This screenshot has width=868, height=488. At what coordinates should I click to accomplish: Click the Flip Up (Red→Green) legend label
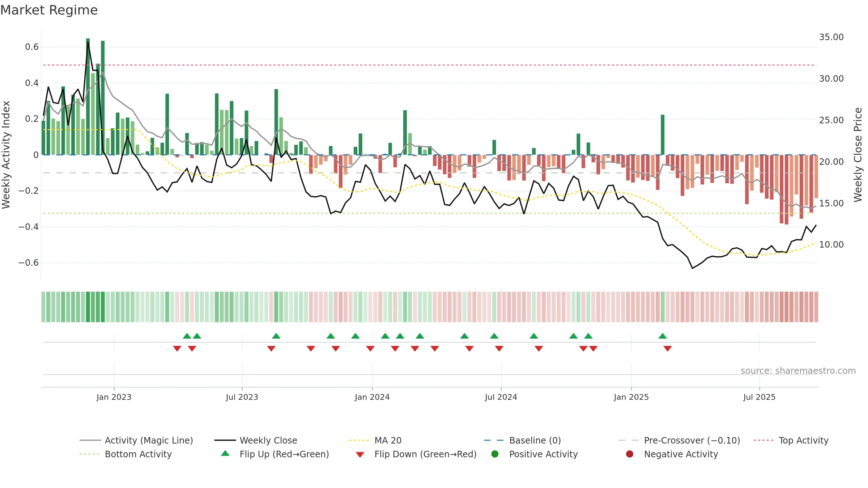tap(284, 454)
